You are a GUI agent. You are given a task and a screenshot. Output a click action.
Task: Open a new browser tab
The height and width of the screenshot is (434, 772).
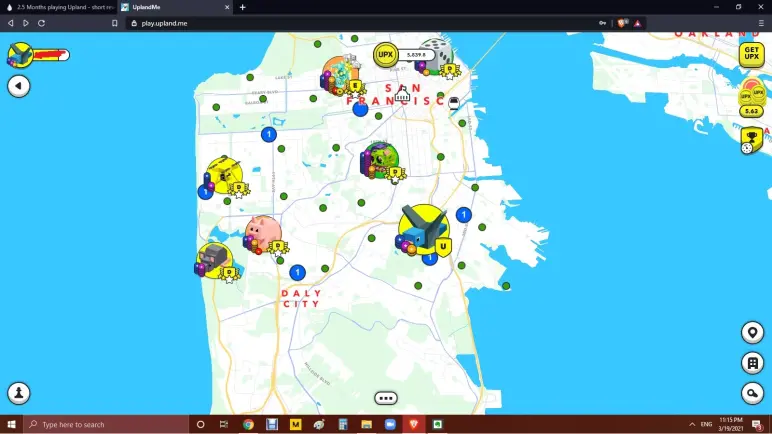point(242,7)
